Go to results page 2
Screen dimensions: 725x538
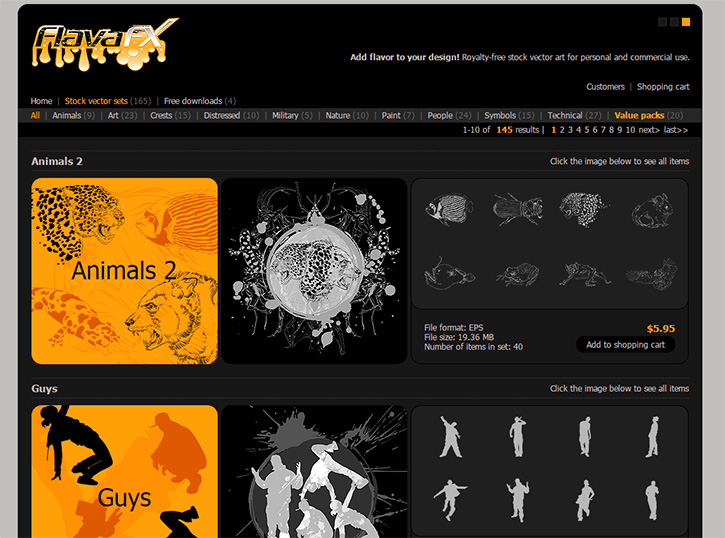click(x=562, y=130)
